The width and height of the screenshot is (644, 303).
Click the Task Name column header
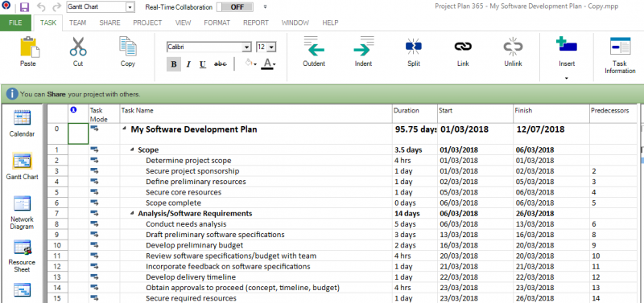256,114
